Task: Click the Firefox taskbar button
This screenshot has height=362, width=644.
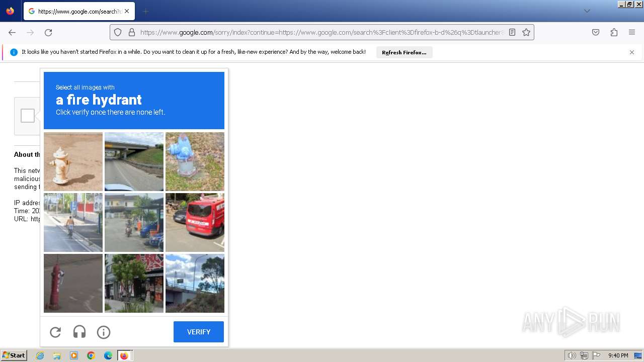Action: point(124,355)
